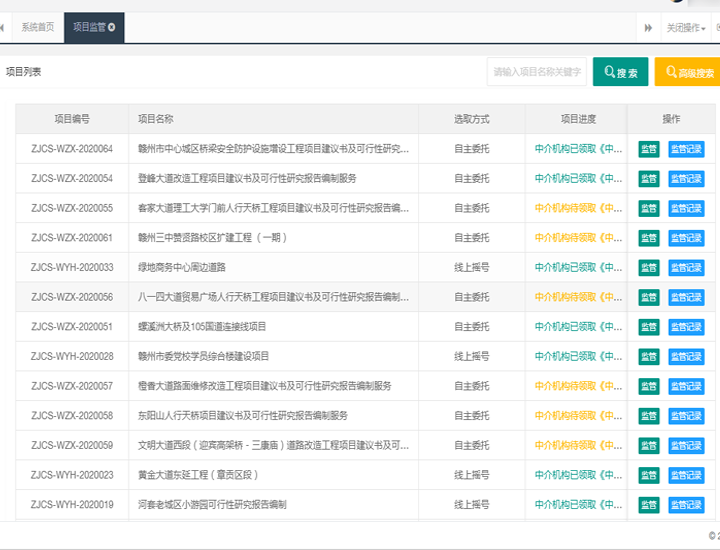This screenshot has width=720, height=550.
Task: Click green progress status for ZJCS-WYH-2020019
Action: pyautogui.click(x=578, y=505)
